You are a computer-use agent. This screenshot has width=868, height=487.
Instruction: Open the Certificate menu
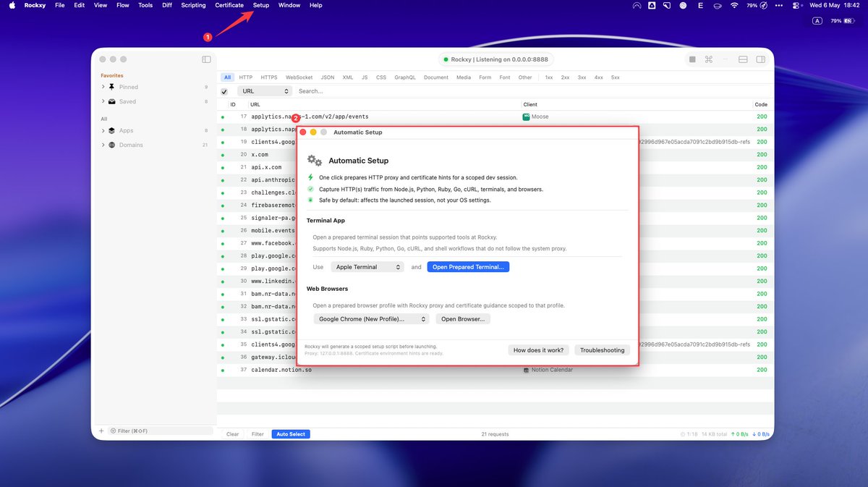pyautogui.click(x=229, y=5)
